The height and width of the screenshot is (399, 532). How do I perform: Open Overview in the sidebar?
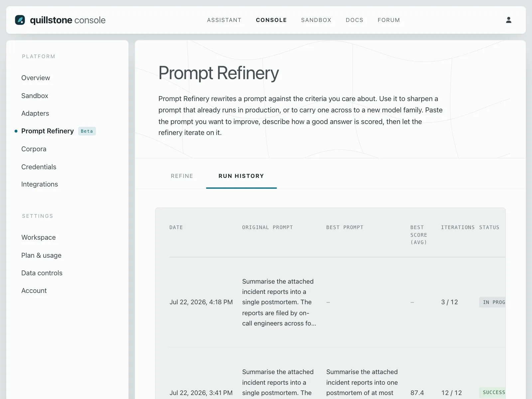point(36,78)
